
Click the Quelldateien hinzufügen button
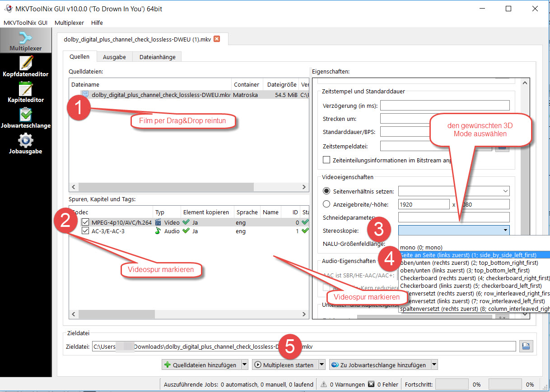(x=201, y=365)
